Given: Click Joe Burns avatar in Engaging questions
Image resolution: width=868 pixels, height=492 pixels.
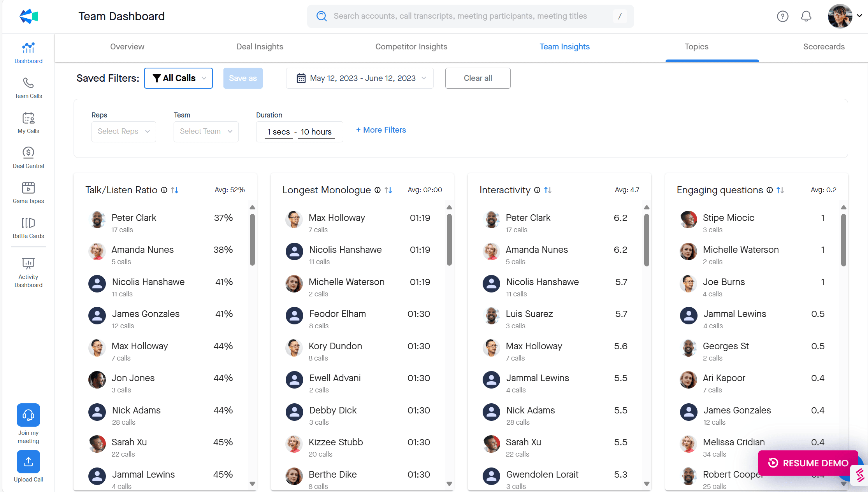Looking at the screenshot, I should (x=688, y=284).
